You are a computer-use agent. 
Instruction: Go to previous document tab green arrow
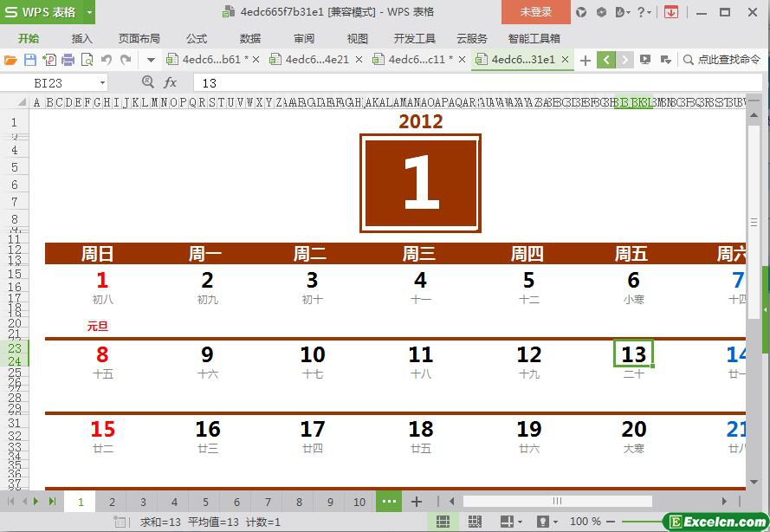606,60
